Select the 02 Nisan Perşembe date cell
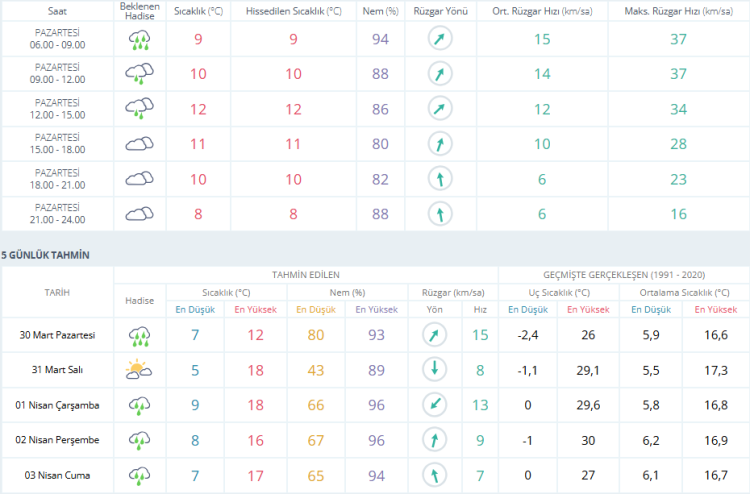Image resolution: width=750 pixels, height=494 pixels. 57,440
